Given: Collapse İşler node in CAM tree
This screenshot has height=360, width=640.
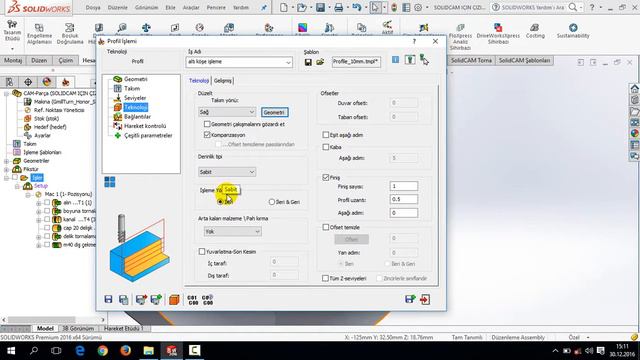Looking at the screenshot, I should click(7, 178).
